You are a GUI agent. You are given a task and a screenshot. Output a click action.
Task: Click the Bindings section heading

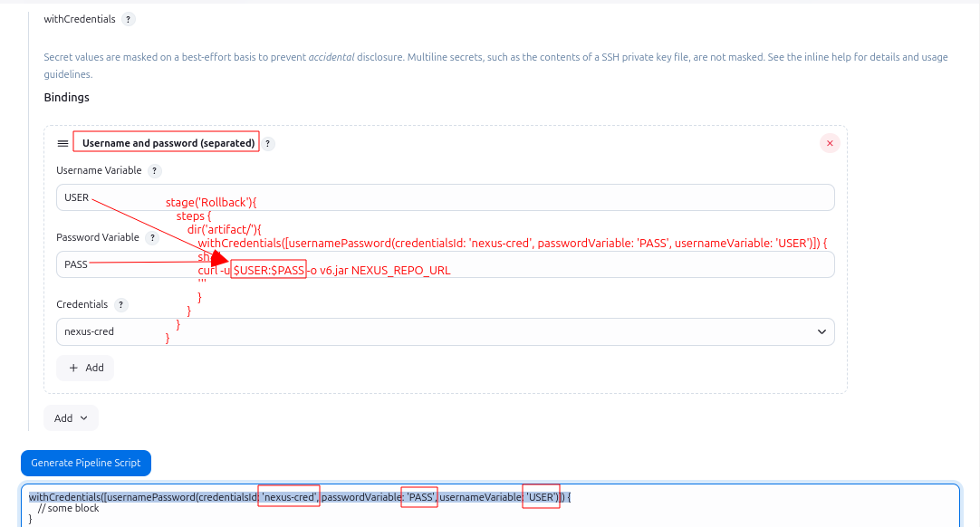66,97
